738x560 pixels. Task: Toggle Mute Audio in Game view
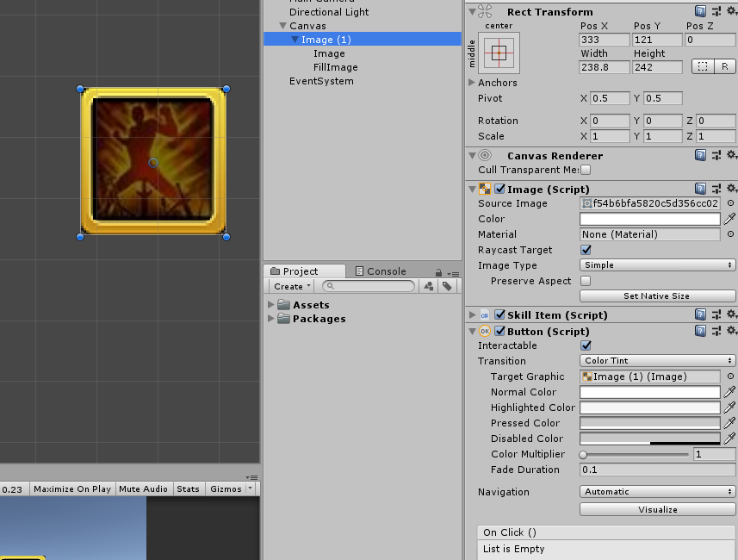(x=143, y=488)
